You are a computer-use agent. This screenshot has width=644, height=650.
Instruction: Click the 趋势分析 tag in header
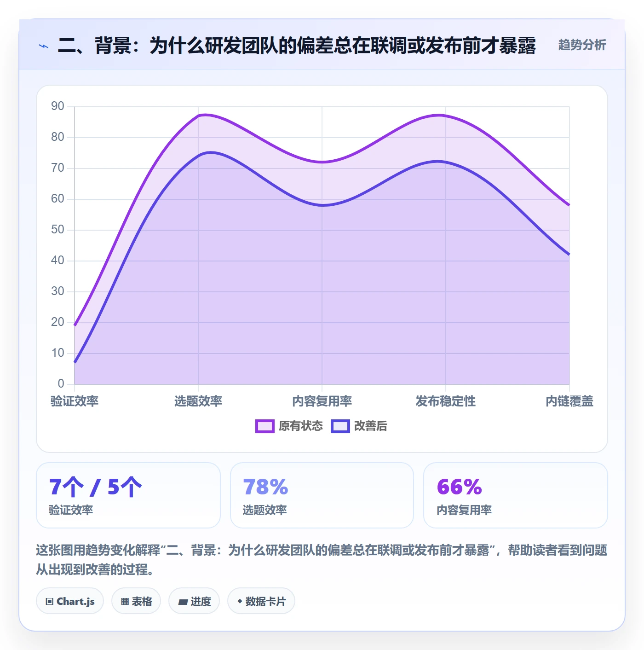582,45
